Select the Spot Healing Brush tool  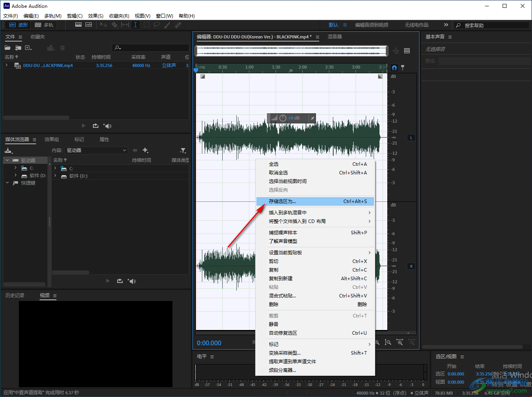click(x=178, y=25)
